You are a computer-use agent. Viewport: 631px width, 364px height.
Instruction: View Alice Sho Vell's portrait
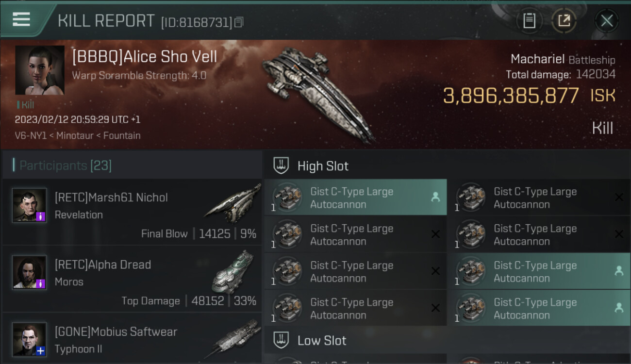(x=40, y=70)
